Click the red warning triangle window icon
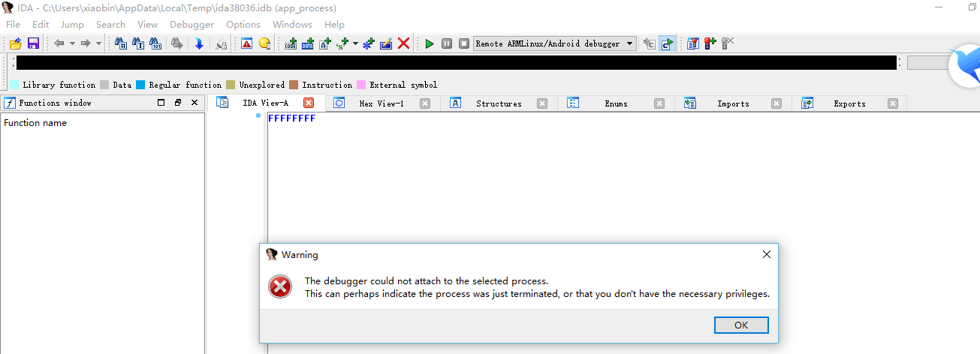The width and height of the screenshot is (980, 354). pos(247,43)
